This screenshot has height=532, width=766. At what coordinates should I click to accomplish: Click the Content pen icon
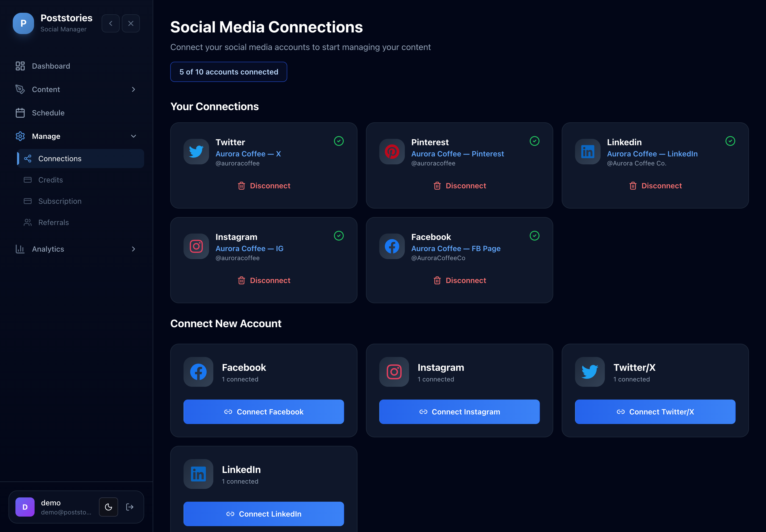20,89
